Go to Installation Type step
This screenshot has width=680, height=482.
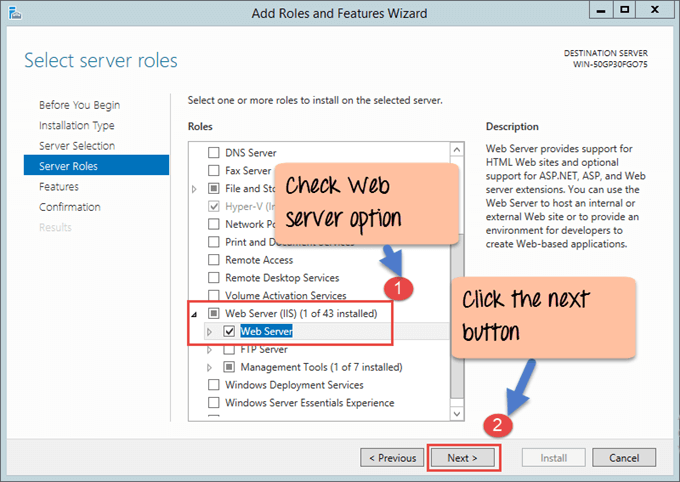(76, 125)
